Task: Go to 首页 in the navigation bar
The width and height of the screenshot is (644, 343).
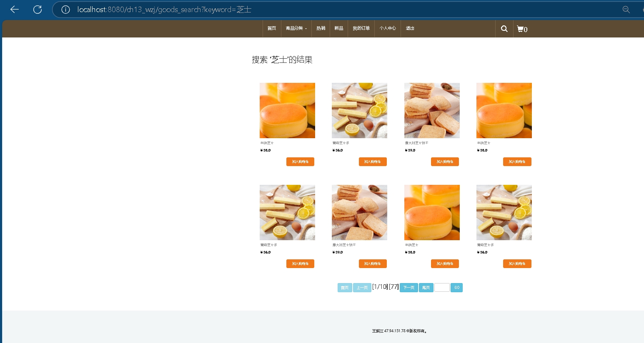Action: pyautogui.click(x=272, y=28)
